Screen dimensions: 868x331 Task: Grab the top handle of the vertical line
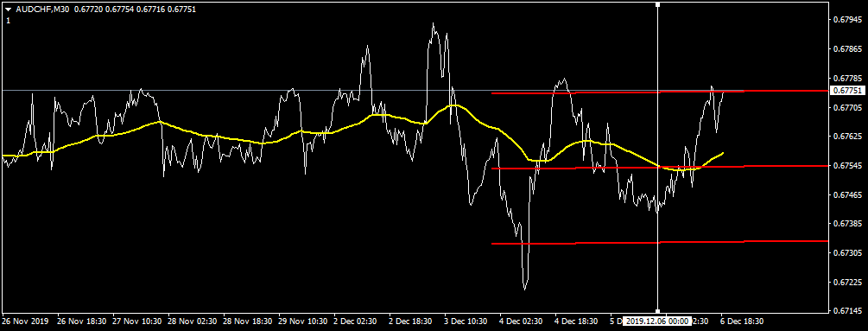[657, 4]
